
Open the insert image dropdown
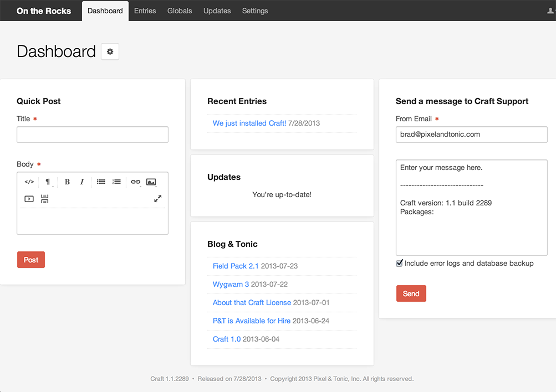pyautogui.click(x=151, y=182)
